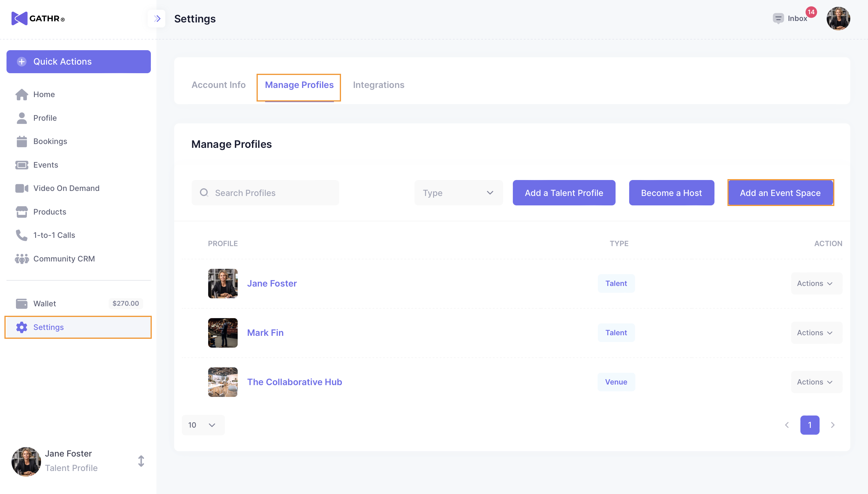Open Video On Demand camera icon

pyautogui.click(x=22, y=188)
